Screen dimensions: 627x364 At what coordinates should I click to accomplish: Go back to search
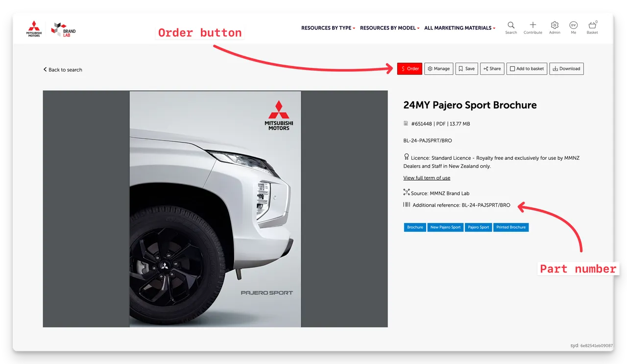pos(63,70)
